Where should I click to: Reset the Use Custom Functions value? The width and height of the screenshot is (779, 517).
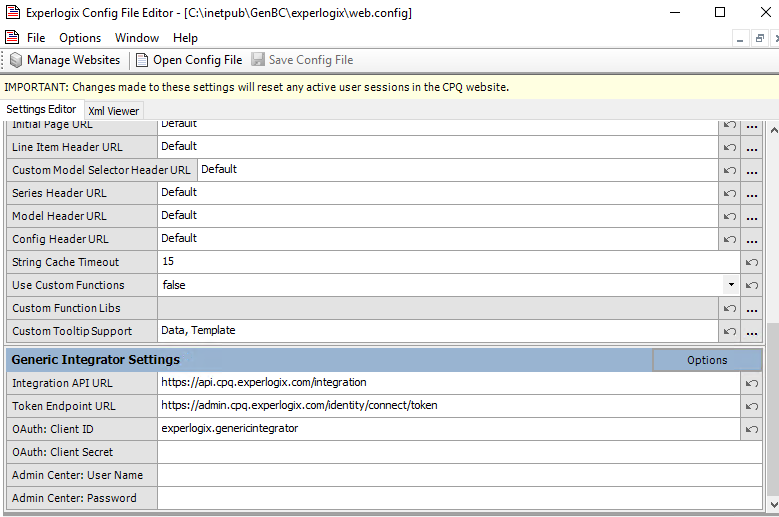tap(752, 285)
